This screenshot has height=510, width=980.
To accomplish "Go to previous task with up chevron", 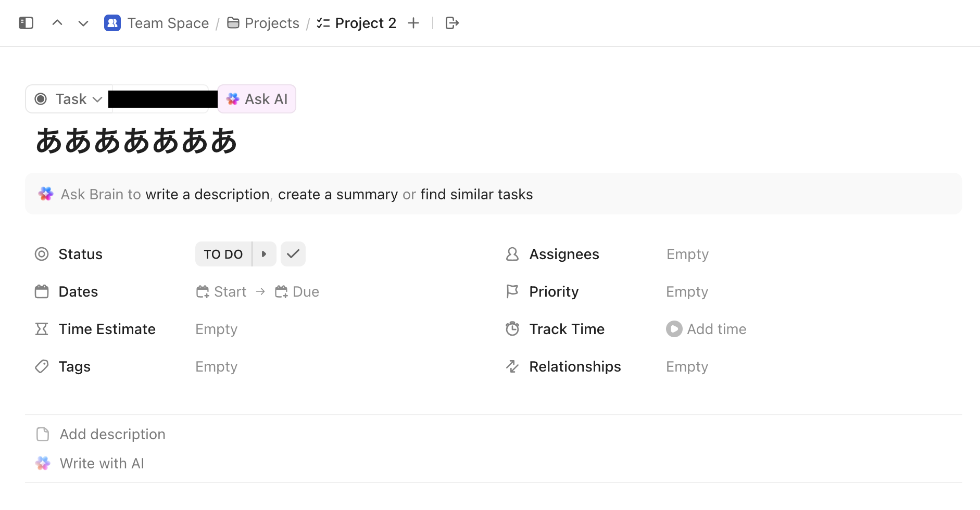I will (57, 23).
